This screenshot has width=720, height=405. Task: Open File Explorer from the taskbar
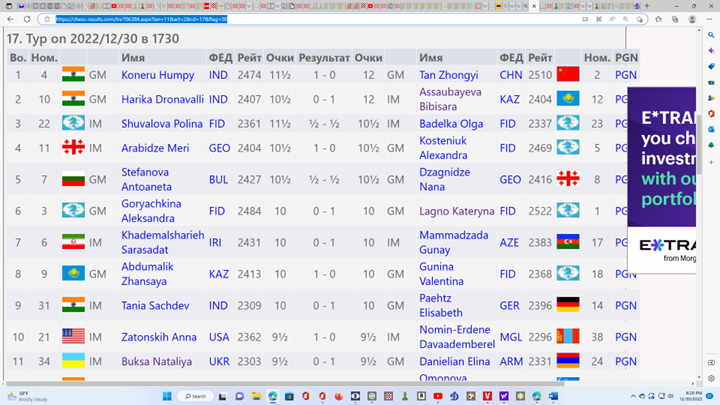pos(257,396)
